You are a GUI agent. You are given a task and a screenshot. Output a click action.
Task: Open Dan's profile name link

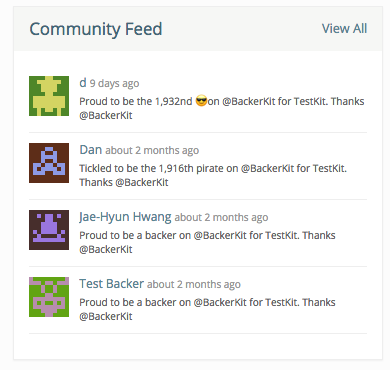click(91, 150)
